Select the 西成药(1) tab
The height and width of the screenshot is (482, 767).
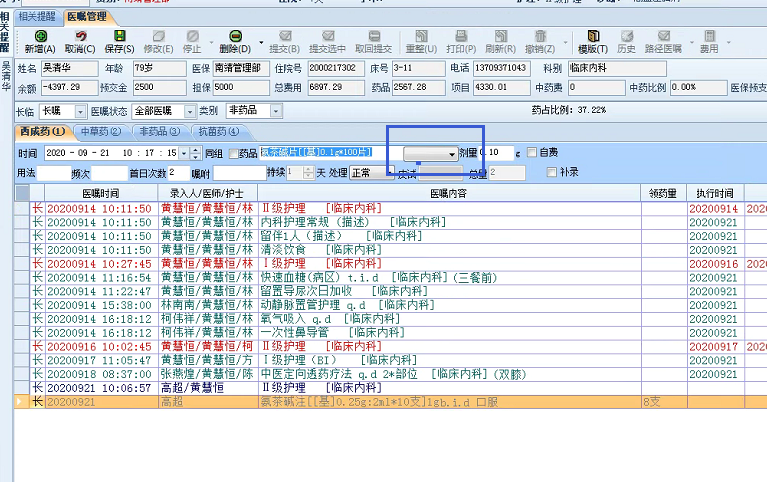[43, 132]
